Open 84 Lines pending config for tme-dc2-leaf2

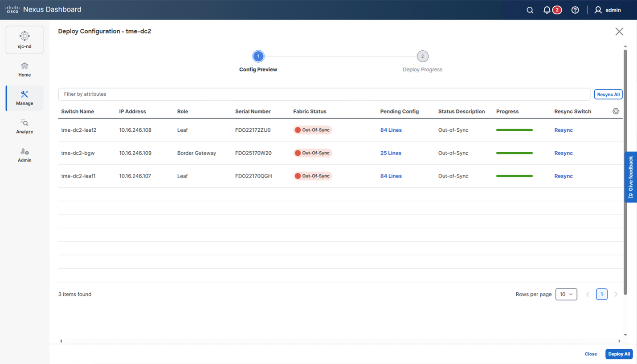pyautogui.click(x=391, y=130)
